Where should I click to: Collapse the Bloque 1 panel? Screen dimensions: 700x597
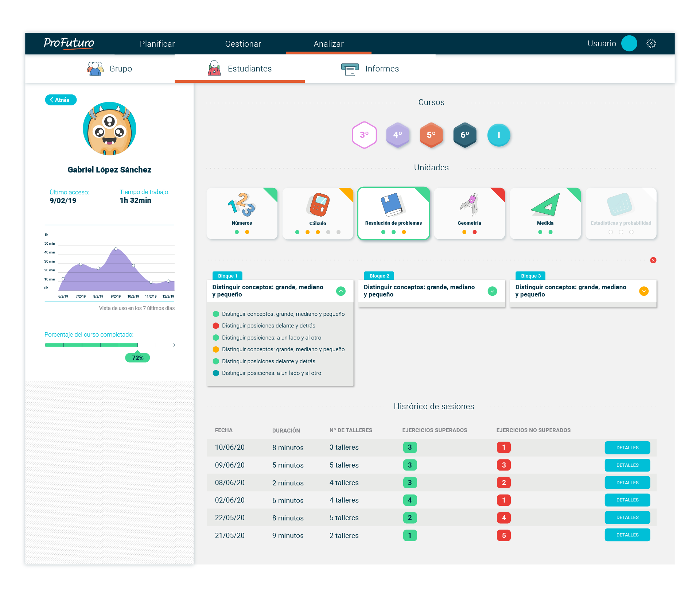341,291
